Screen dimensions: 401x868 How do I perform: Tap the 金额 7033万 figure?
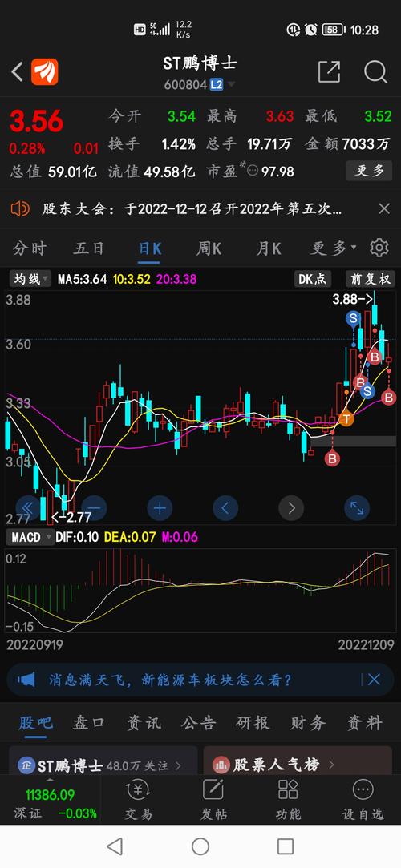pyautogui.click(x=348, y=144)
